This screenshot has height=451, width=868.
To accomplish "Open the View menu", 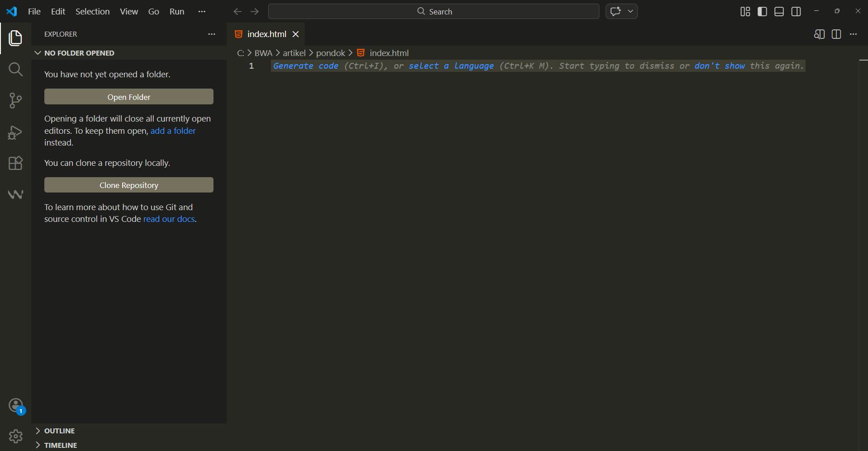I will (x=129, y=11).
